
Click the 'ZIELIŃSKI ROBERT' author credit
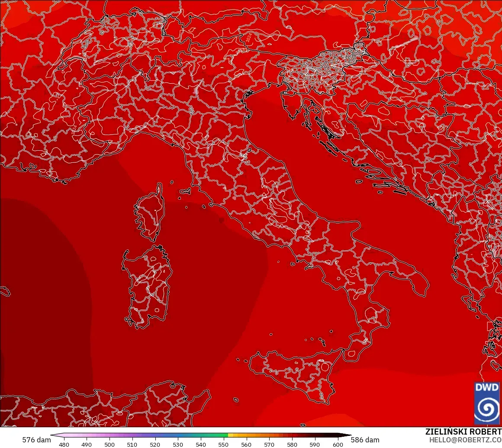point(463,432)
